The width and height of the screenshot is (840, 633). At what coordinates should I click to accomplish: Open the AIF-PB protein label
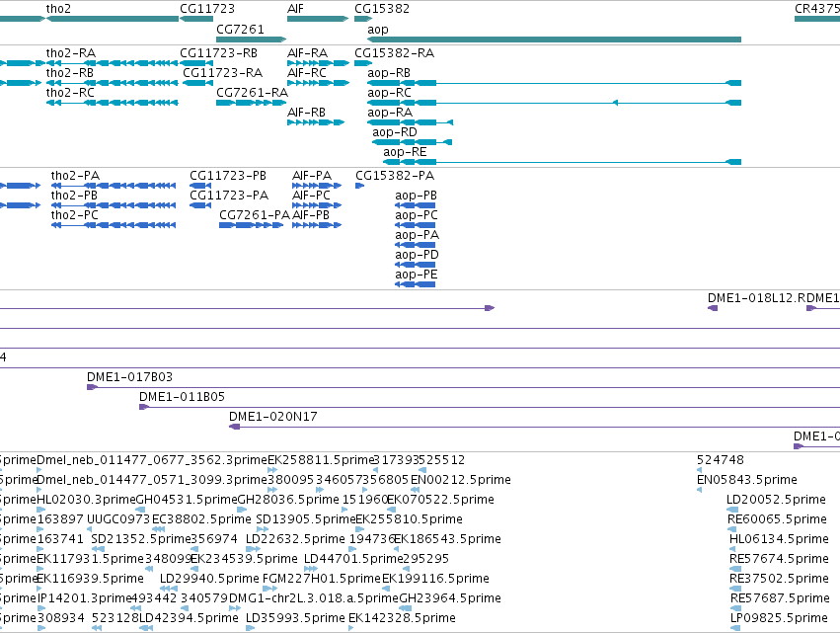[x=311, y=215]
